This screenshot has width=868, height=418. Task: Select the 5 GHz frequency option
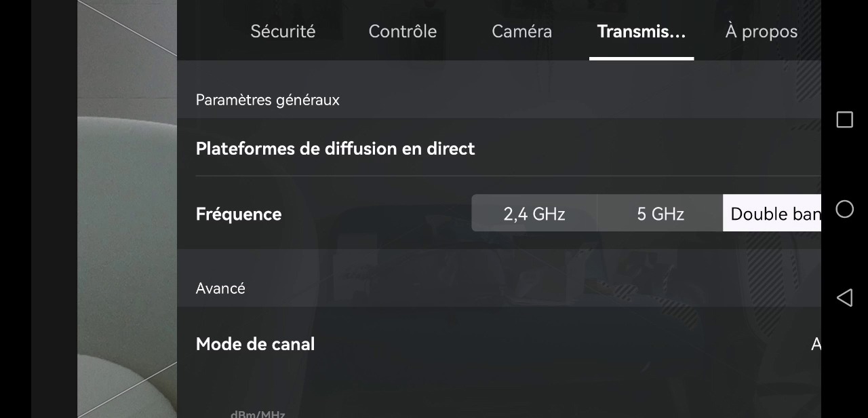click(660, 214)
